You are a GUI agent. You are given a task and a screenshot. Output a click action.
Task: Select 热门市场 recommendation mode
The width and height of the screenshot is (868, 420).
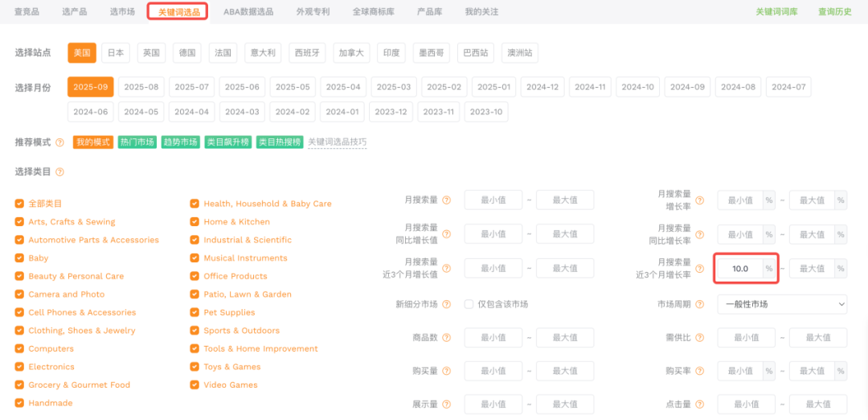click(x=137, y=142)
